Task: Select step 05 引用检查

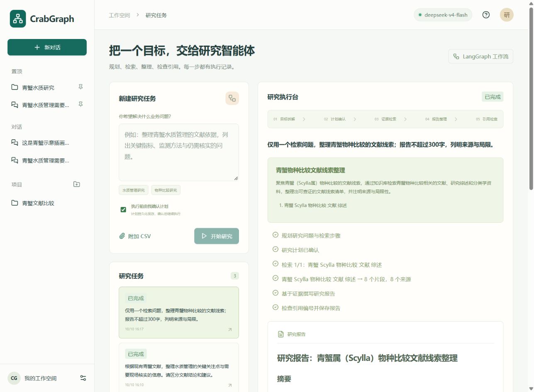Action: pos(486,119)
